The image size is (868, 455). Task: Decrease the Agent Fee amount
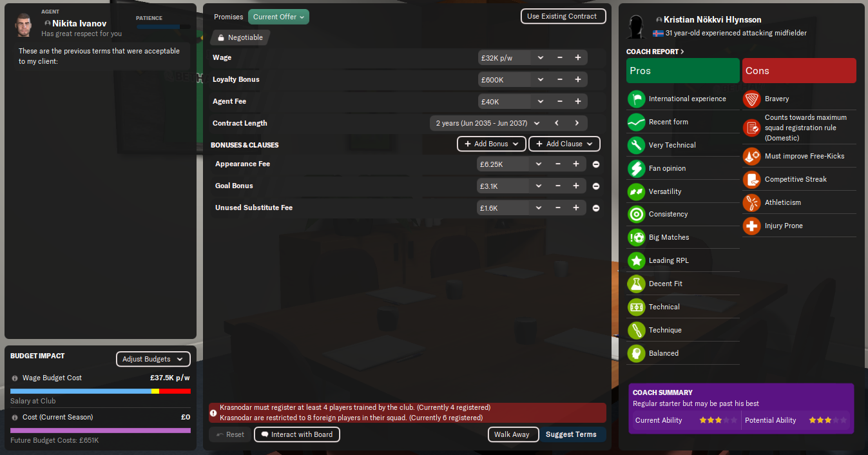point(560,102)
